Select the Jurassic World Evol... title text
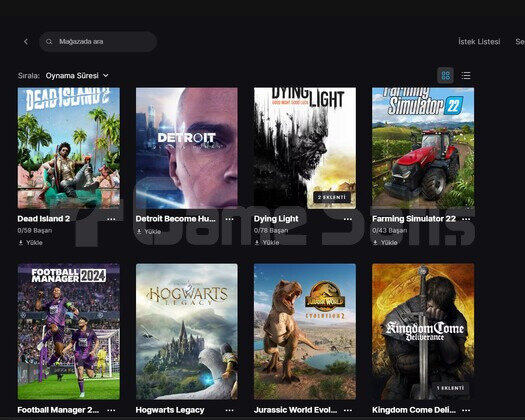The height and width of the screenshot is (420, 525). click(295, 410)
